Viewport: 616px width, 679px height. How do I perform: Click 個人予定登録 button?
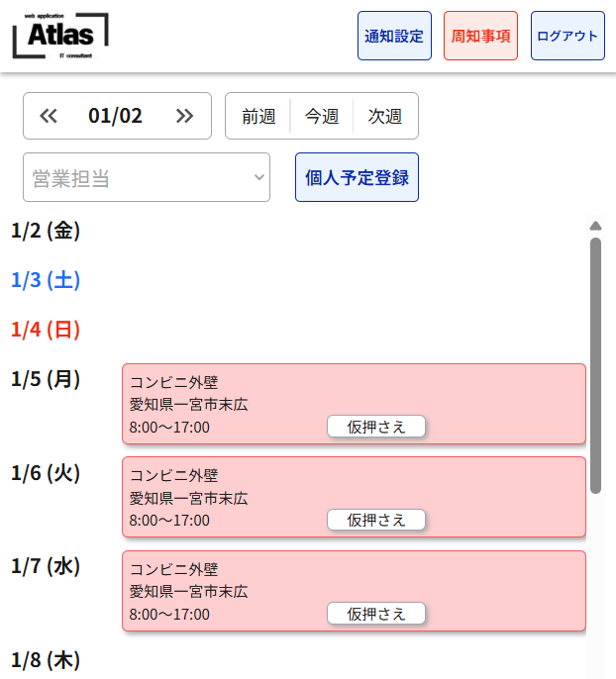[357, 177]
